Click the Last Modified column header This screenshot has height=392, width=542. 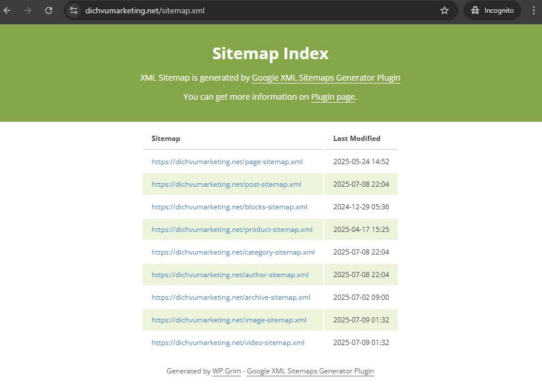pos(357,139)
